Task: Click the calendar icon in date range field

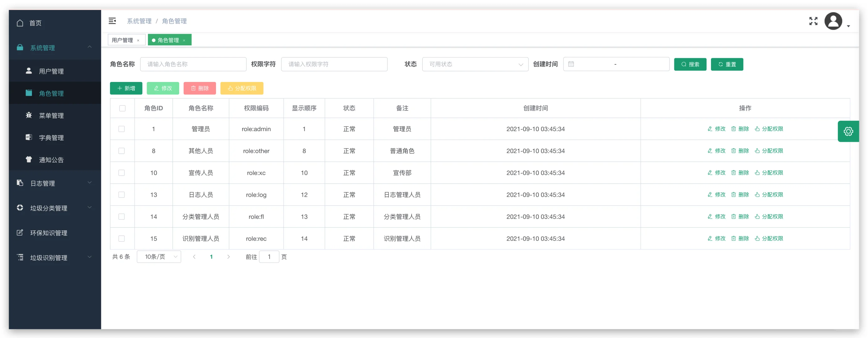Action: [x=571, y=64]
